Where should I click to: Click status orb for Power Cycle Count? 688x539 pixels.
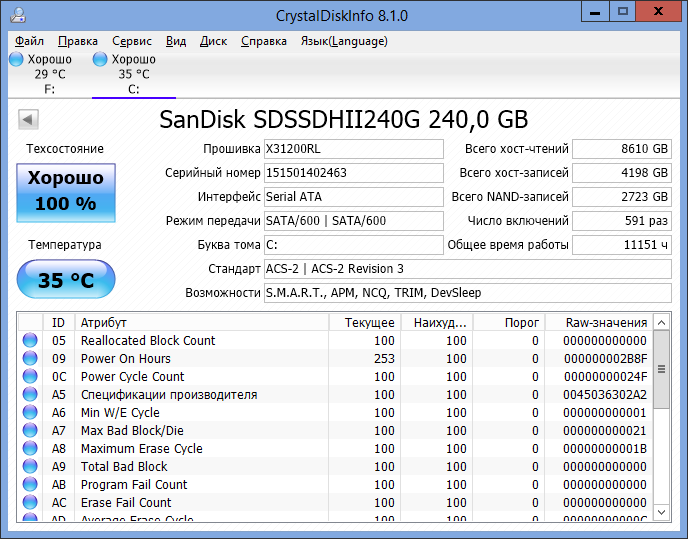tap(30, 377)
